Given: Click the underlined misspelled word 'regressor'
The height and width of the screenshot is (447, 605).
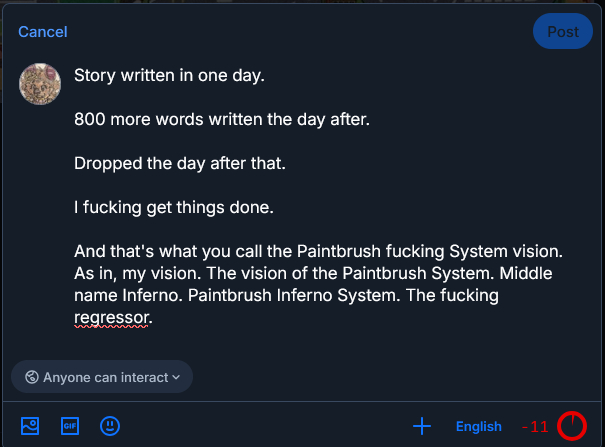Looking at the screenshot, I should tap(112, 318).
